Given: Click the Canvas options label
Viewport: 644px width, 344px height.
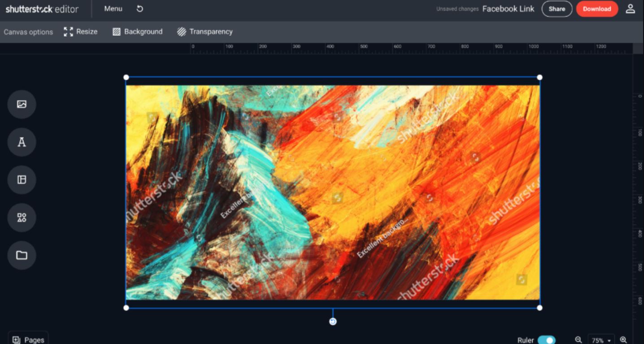Looking at the screenshot, I should click(x=28, y=32).
